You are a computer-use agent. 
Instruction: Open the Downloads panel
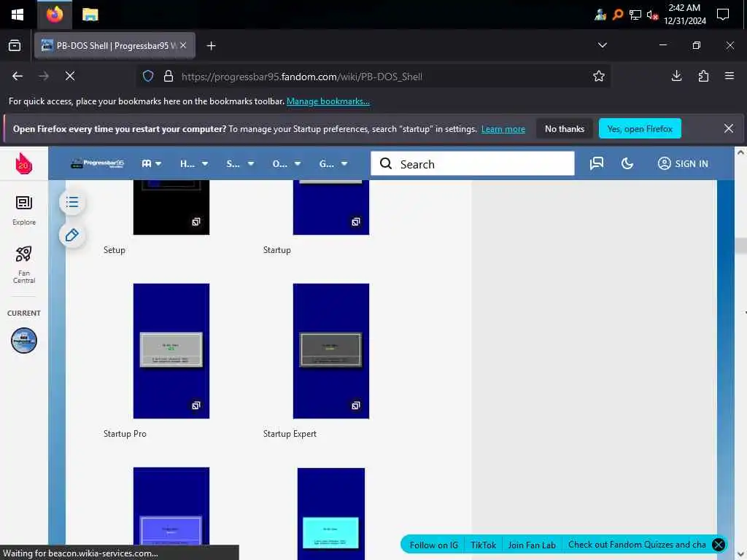tap(676, 76)
